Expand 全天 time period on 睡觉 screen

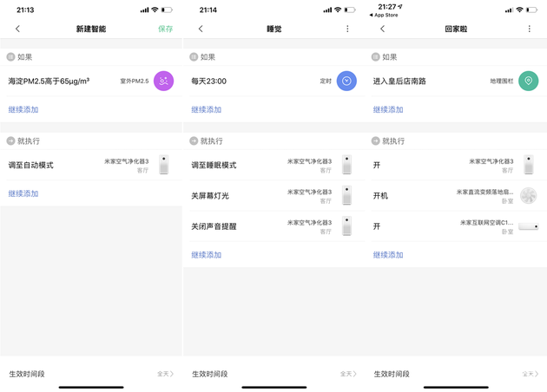(347, 374)
